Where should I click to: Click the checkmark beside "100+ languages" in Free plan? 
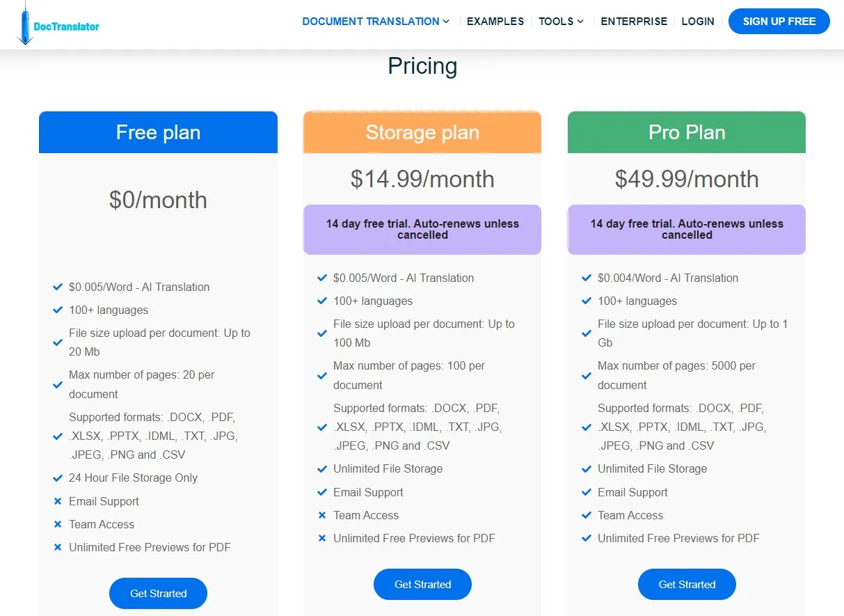(58, 310)
